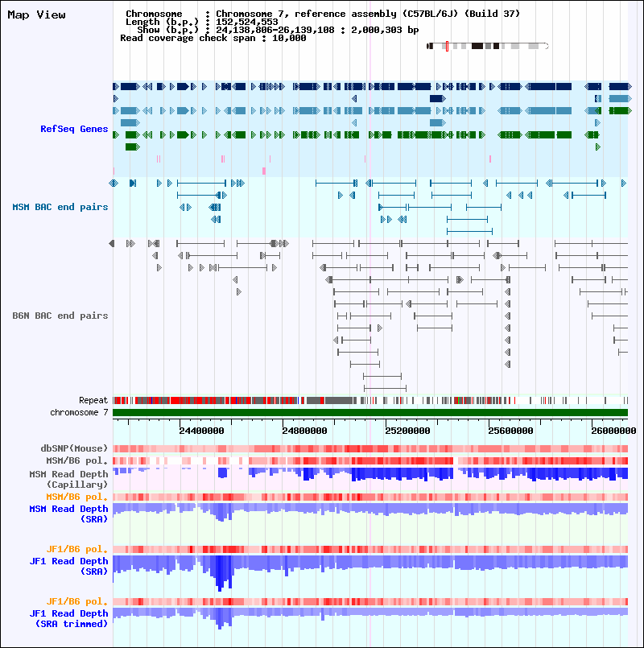
Task: Click the chromosome 7 track label
Action: click(x=80, y=412)
